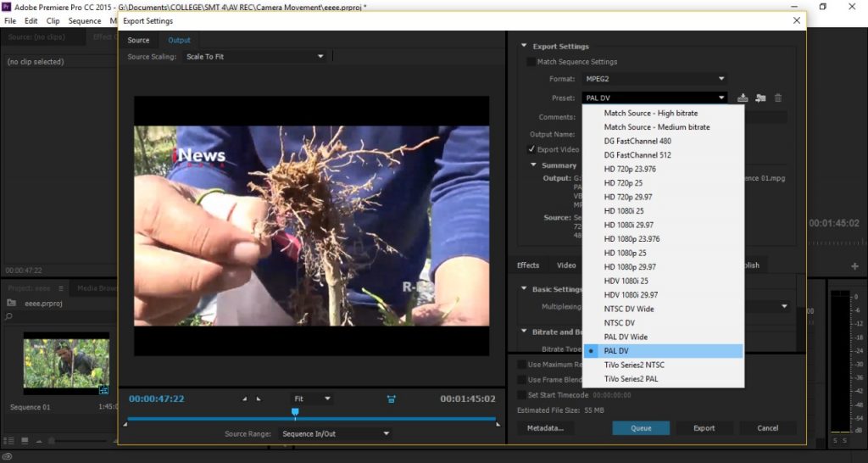Collapse the Export Settings section
The width and height of the screenshot is (868, 463).
pos(524,46)
